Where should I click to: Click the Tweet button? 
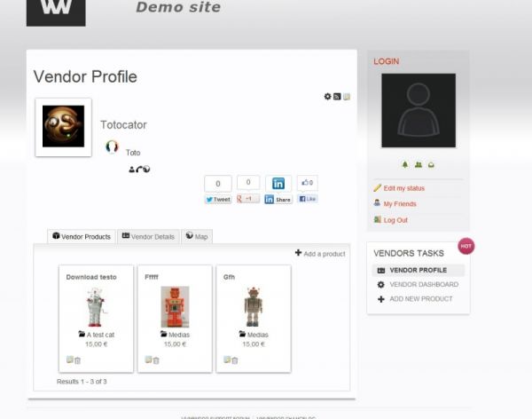click(218, 200)
